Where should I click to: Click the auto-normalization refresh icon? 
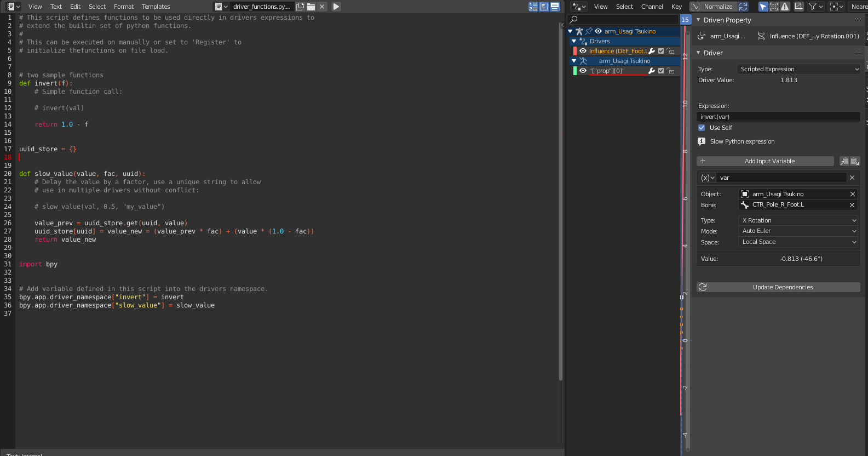pyautogui.click(x=743, y=7)
